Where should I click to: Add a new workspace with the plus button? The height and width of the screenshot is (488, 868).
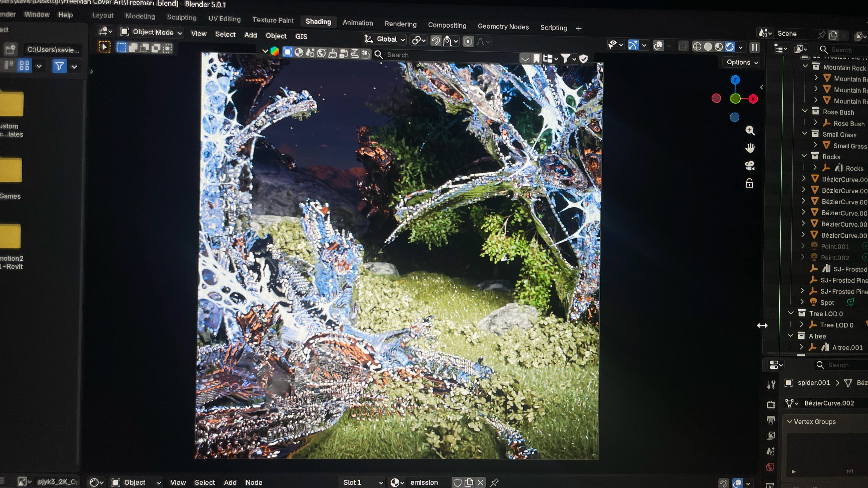point(579,29)
